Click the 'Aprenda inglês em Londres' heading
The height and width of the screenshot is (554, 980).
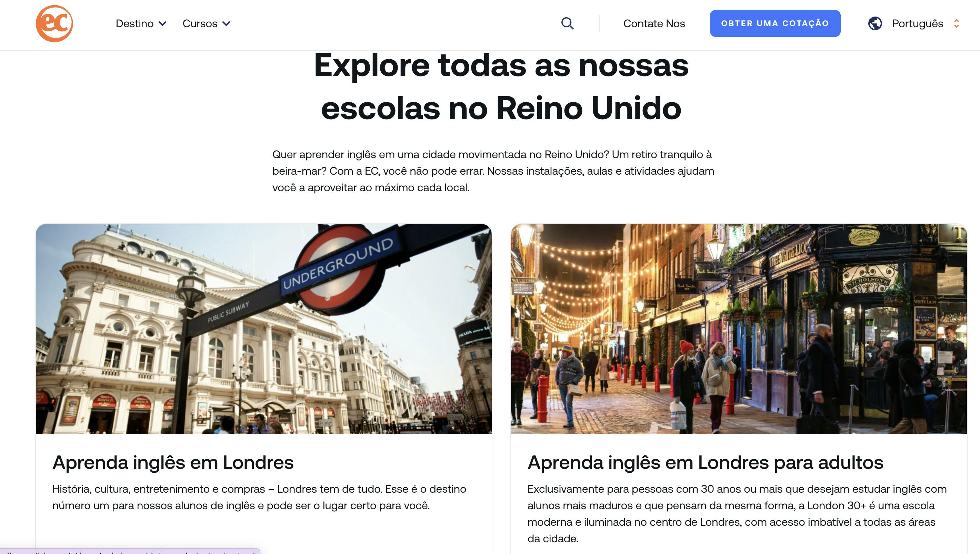click(x=173, y=463)
